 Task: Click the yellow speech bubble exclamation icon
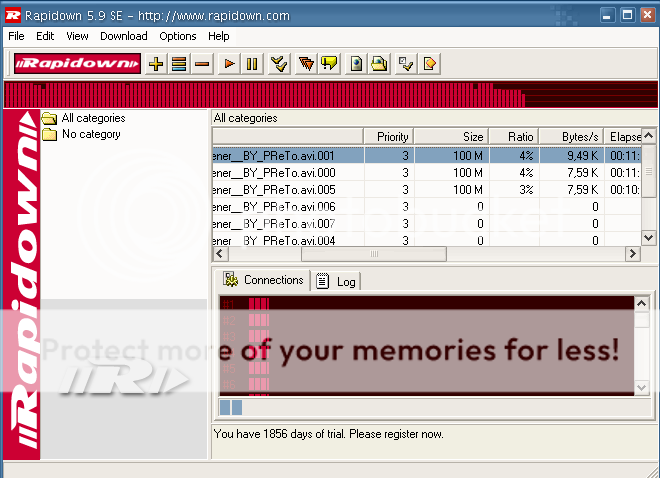coord(329,64)
